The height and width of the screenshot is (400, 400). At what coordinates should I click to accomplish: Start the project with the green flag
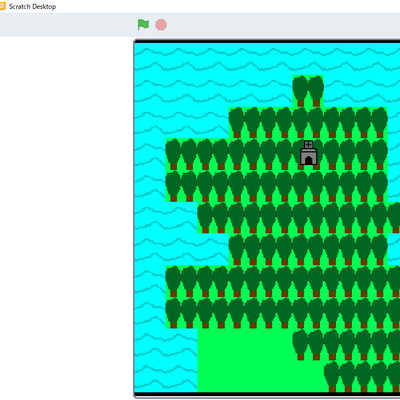coord(143,25)
